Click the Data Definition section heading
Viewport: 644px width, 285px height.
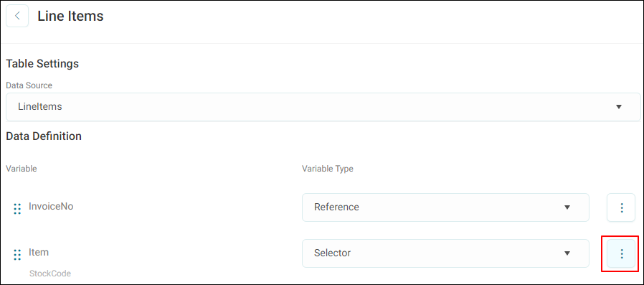click(44, 136)
